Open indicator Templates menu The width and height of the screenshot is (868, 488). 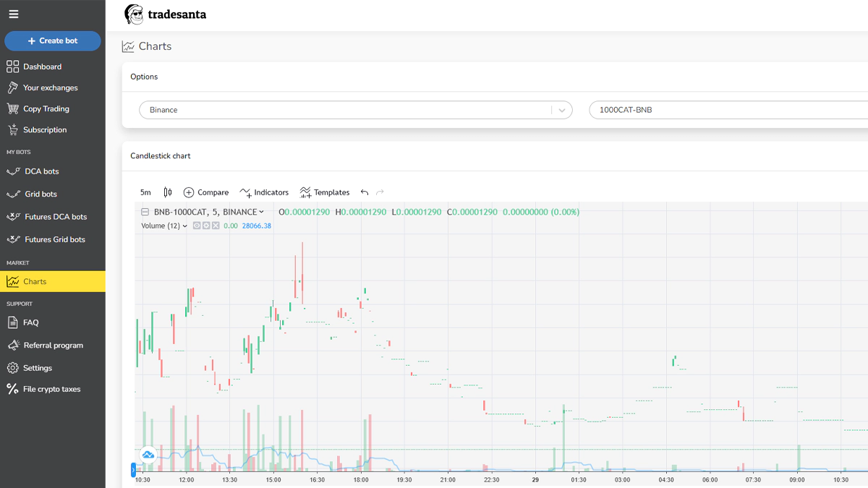tap(325, 192)
